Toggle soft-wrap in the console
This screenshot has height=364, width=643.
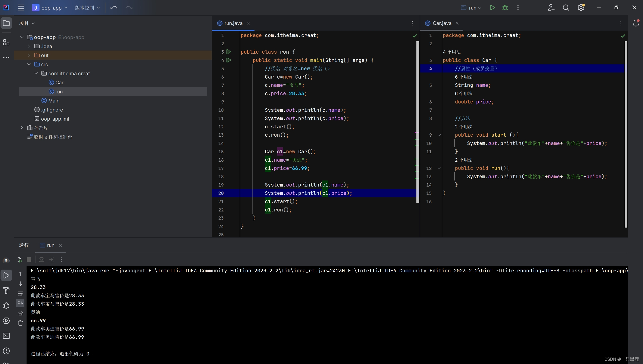(20, 294)
